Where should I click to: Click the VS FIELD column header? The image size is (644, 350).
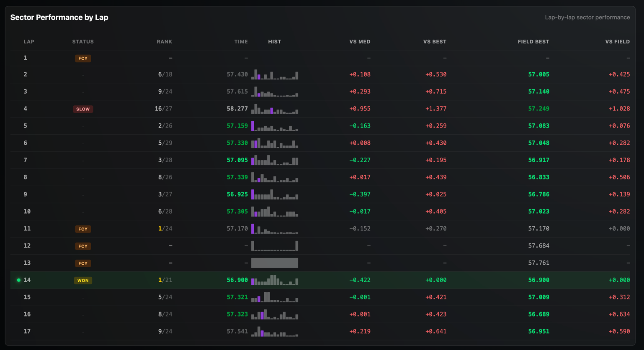[x=618, y=42]
